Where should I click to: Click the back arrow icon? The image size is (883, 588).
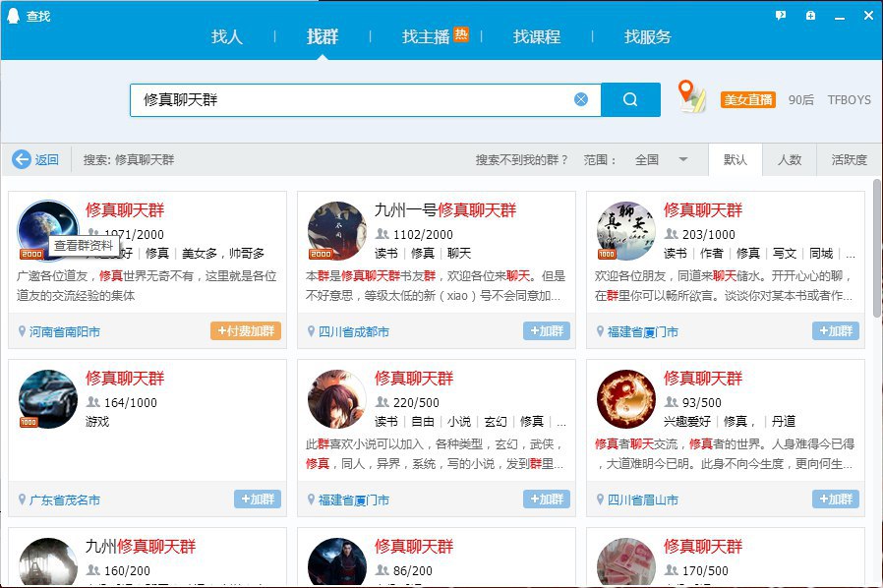[x=22, y=159]
